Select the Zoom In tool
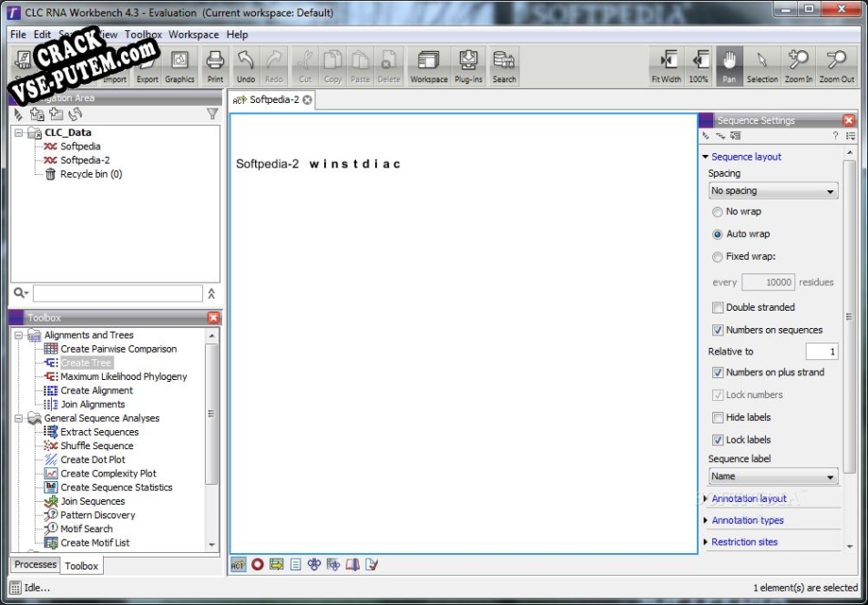This screenshot has height=605, width=868. 798,66
